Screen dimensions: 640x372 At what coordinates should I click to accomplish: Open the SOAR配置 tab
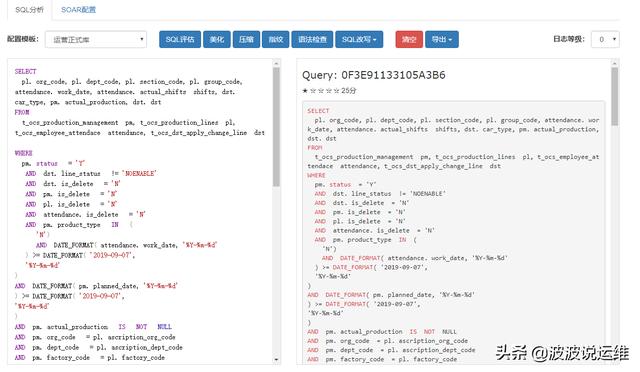pyautogui.click(x=78, y=10)
